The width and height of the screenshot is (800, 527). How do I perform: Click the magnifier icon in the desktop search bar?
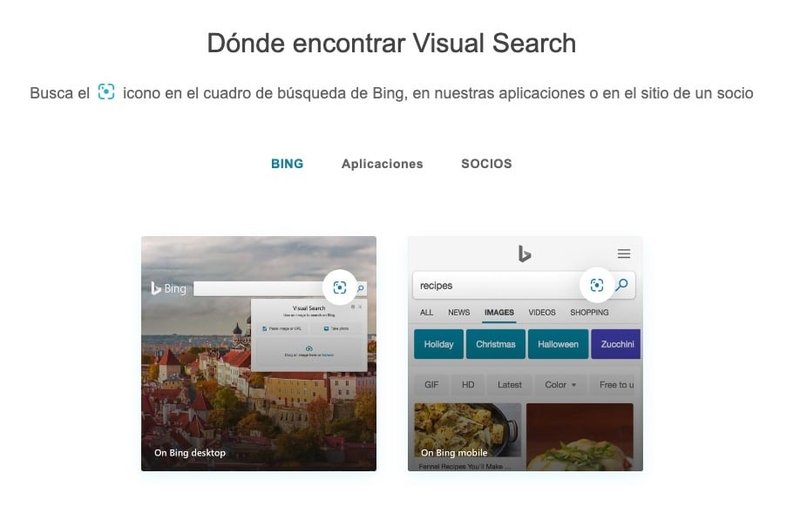pyautogui.click(x=361, y=289)
